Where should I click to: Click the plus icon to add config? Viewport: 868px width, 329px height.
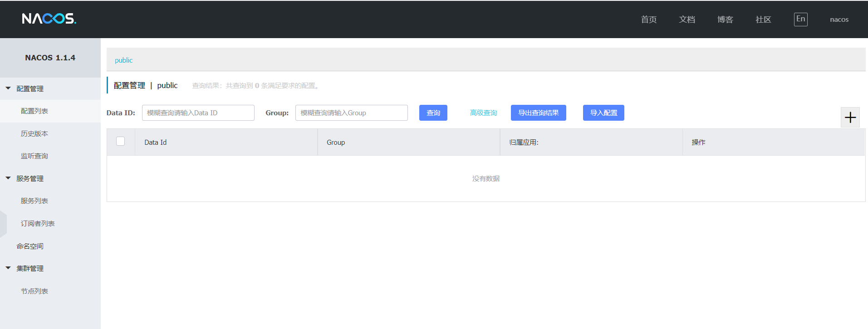(850, 118)
